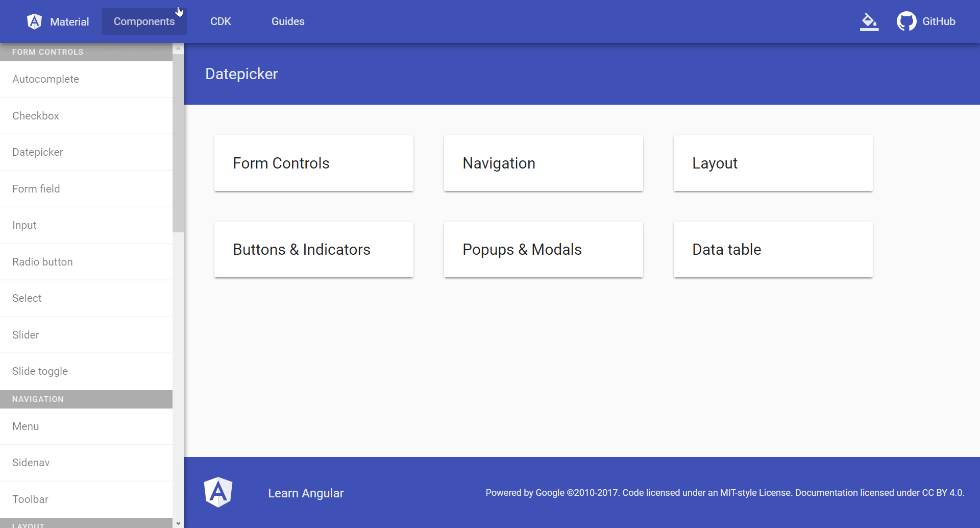Open Checkbox in the sidebar list

tap(36, 116)
